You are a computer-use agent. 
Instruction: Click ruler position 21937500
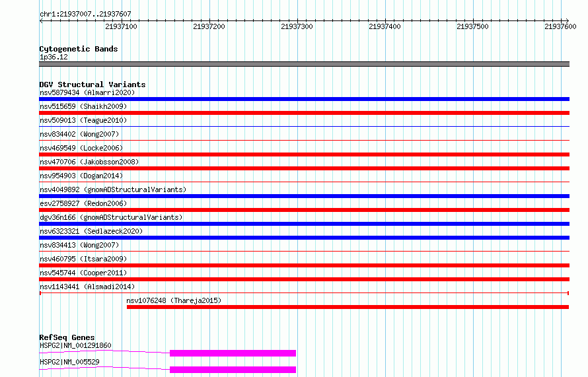click(472, 26)
